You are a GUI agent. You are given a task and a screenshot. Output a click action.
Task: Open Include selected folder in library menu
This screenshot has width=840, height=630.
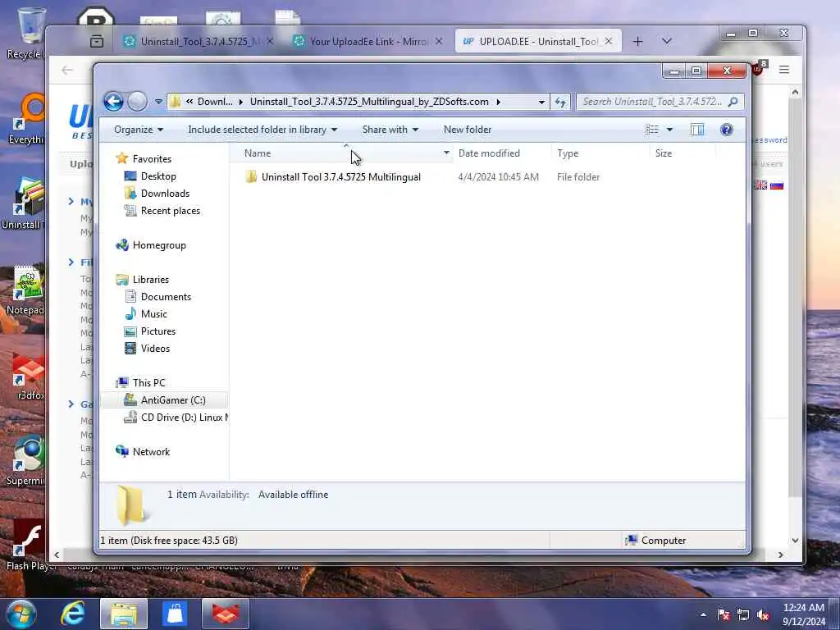[x=262, y=130]
